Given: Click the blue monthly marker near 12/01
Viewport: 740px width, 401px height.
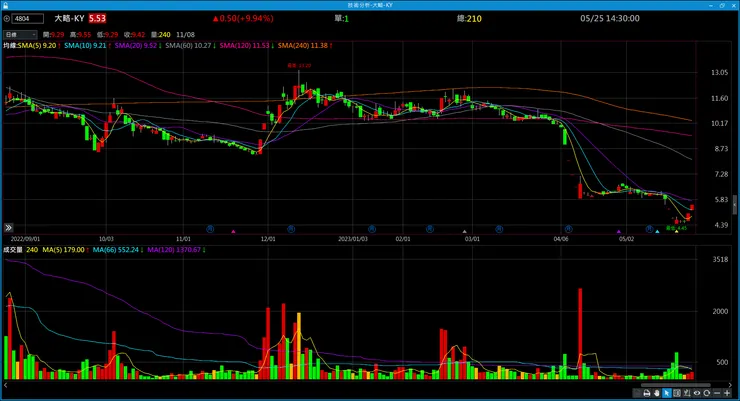Looking at the screenshot, I should tap(291, 229).
